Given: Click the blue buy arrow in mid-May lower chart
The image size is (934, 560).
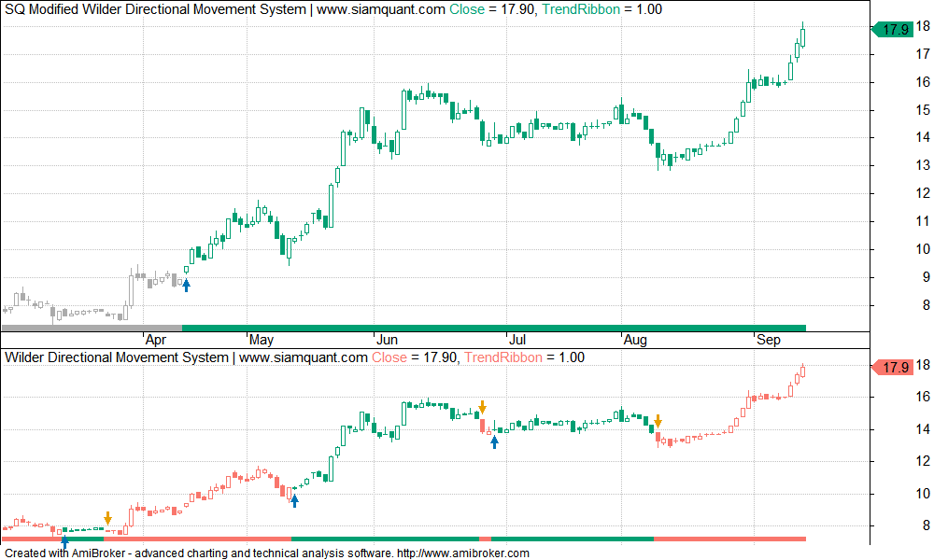Looking at the screenshot, I should click(x=294, y=501).
